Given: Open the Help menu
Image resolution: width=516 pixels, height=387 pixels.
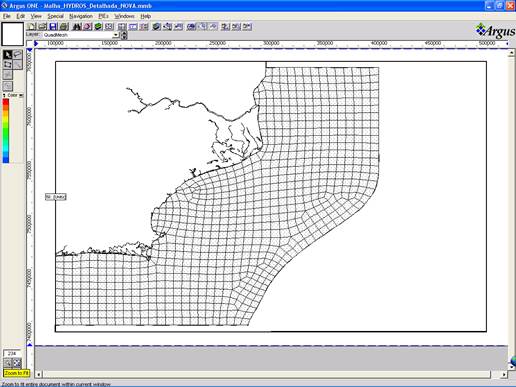Looking at the screenshot, I should coord(146,16).
